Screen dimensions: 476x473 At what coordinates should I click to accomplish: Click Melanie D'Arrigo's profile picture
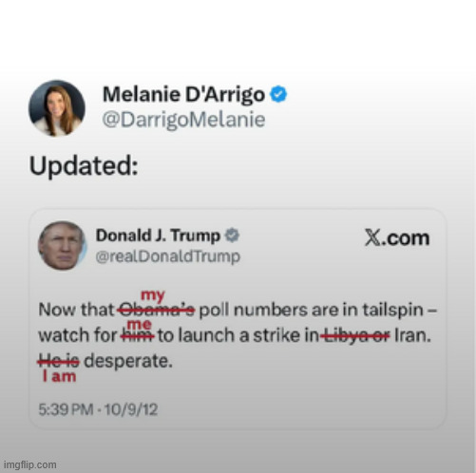click(57, 108)
